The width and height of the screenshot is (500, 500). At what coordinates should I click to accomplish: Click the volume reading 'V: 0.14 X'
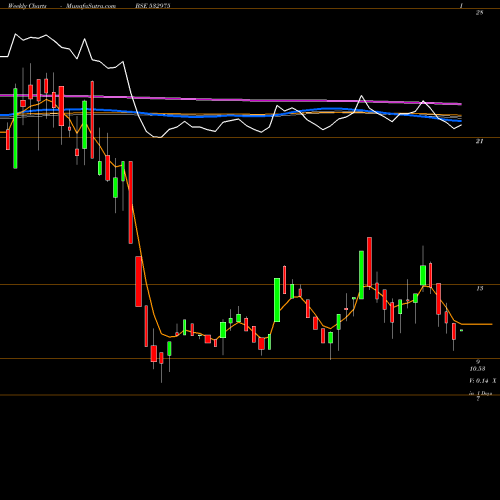pos(483,381)
